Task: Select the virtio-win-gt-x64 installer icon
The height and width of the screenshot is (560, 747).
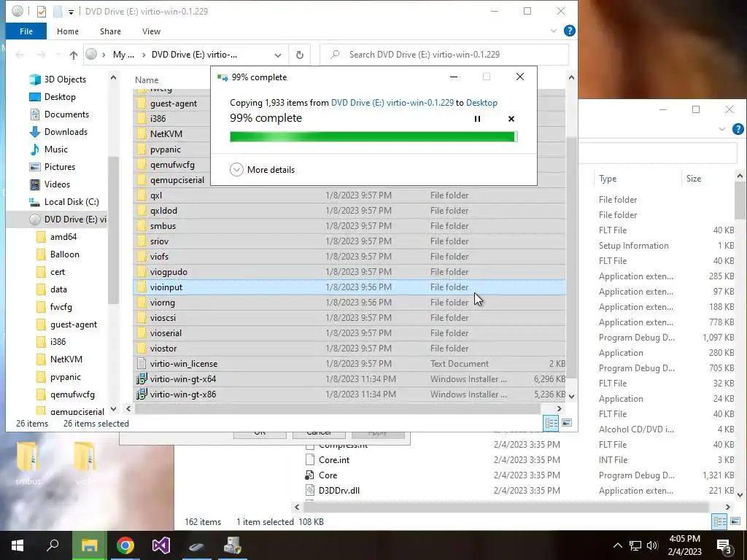Action: coord(142,379)
